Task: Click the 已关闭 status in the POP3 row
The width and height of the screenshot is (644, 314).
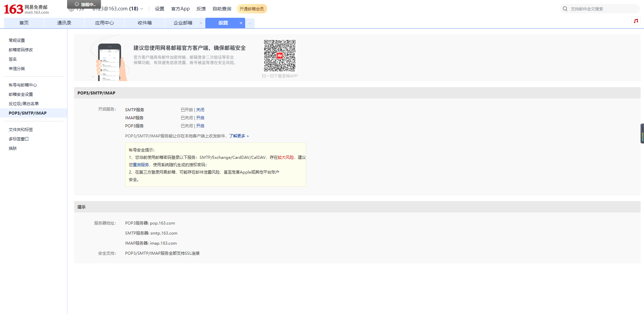Action: point(187,126)
